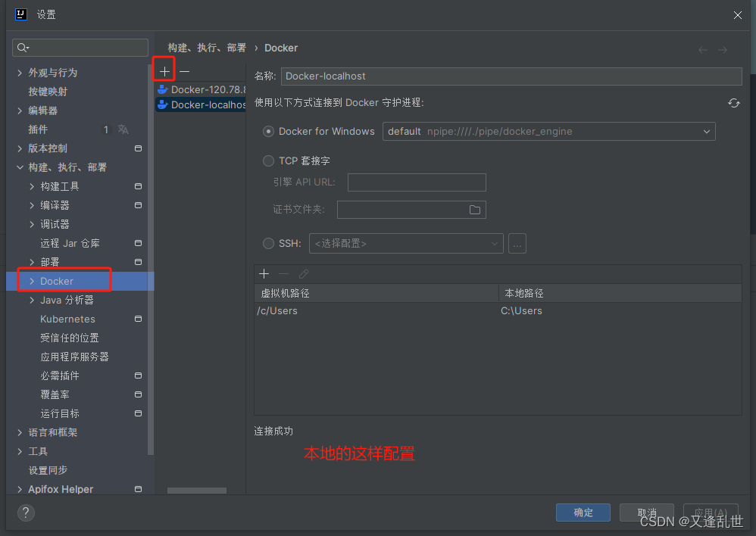Select the Docker for Windows radio button
The height and width of the screenshot is (536, 756).
coord(269,131)
